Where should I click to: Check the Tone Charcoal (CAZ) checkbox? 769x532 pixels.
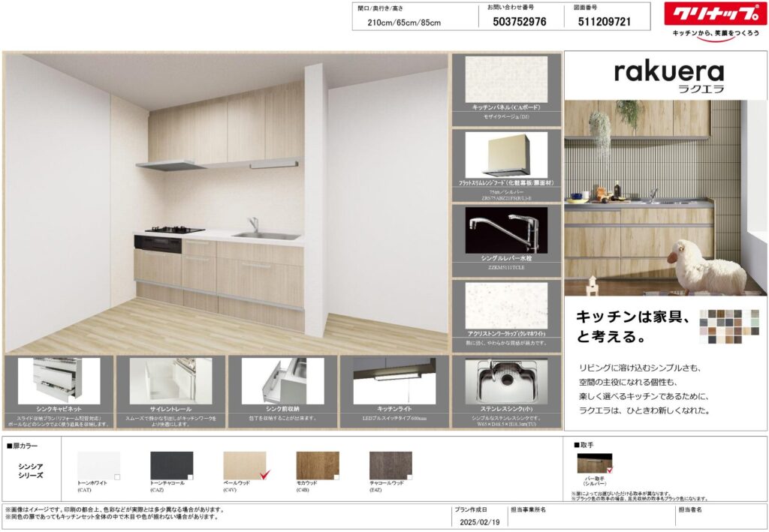pyautogui.click(x=190, y=476)
